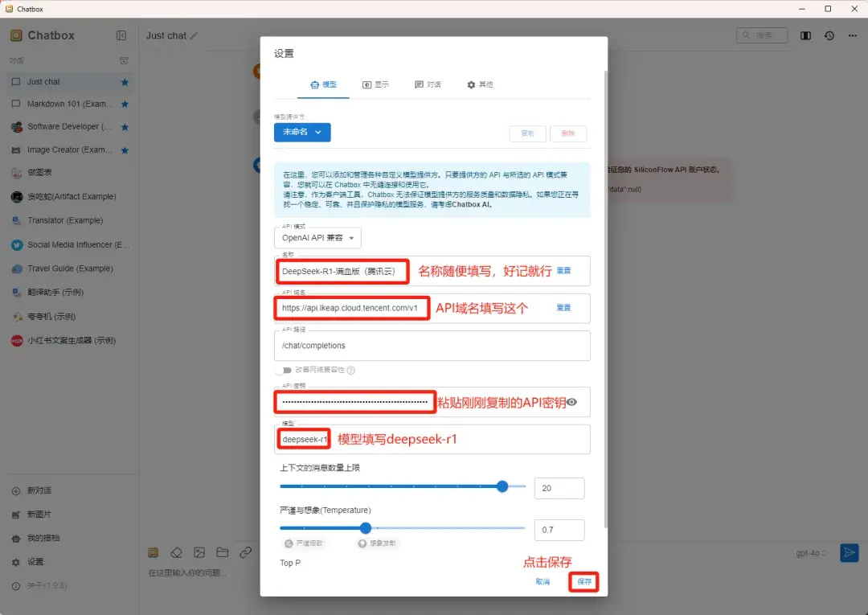This screenshot has width=868, height=615.
Task: Start a 新对话 from the sidebar
Action: [69, 490]
